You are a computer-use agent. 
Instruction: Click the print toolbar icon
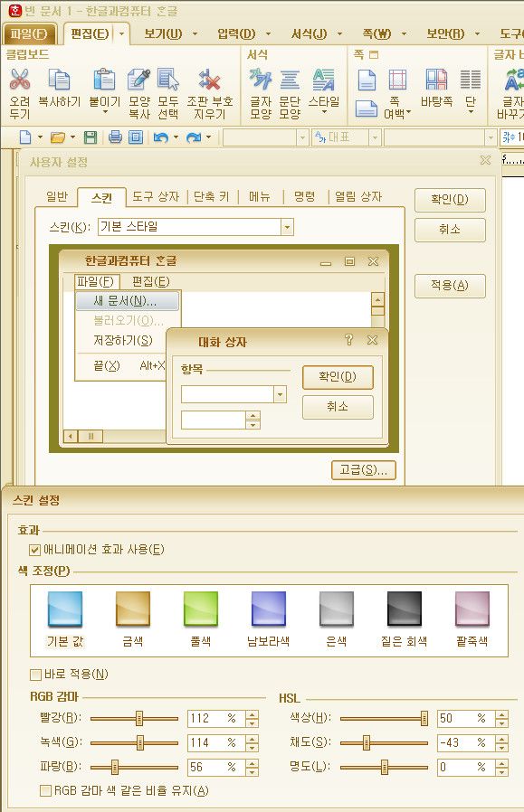[x=115, y=137]
